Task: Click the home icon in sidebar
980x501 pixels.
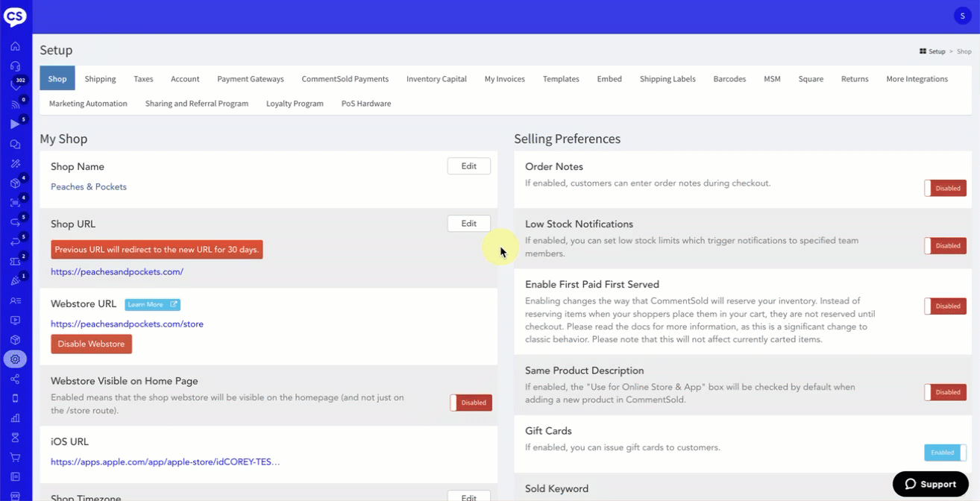Action: click(x=15, y=46)
